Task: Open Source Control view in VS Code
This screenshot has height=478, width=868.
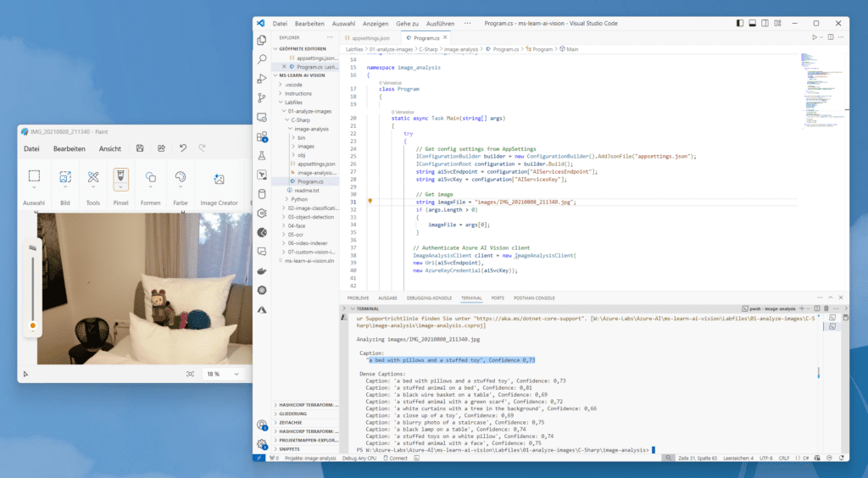Action: [x=262, y=98]
